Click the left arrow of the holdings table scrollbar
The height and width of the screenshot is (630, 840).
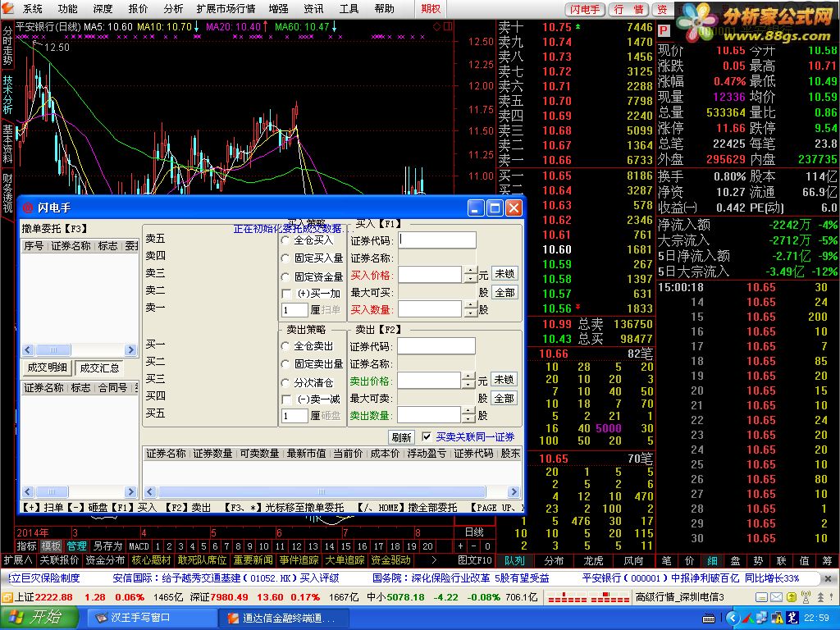pyautogui.click(x=150, y=492)
